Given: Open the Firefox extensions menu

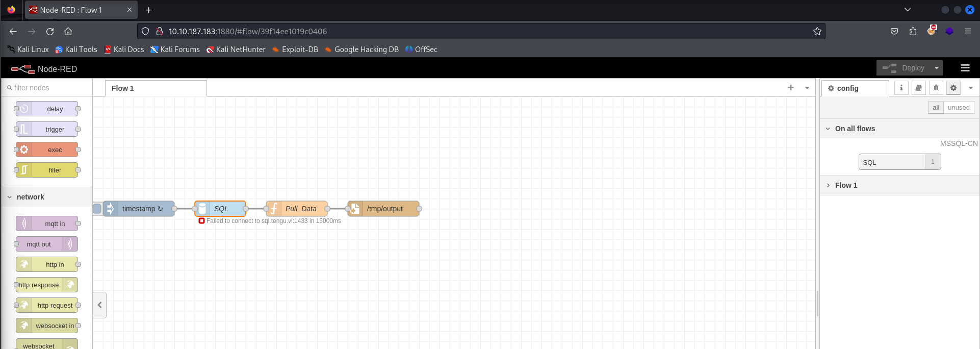Looking at the screenshot, I should (x=913, y=31).
